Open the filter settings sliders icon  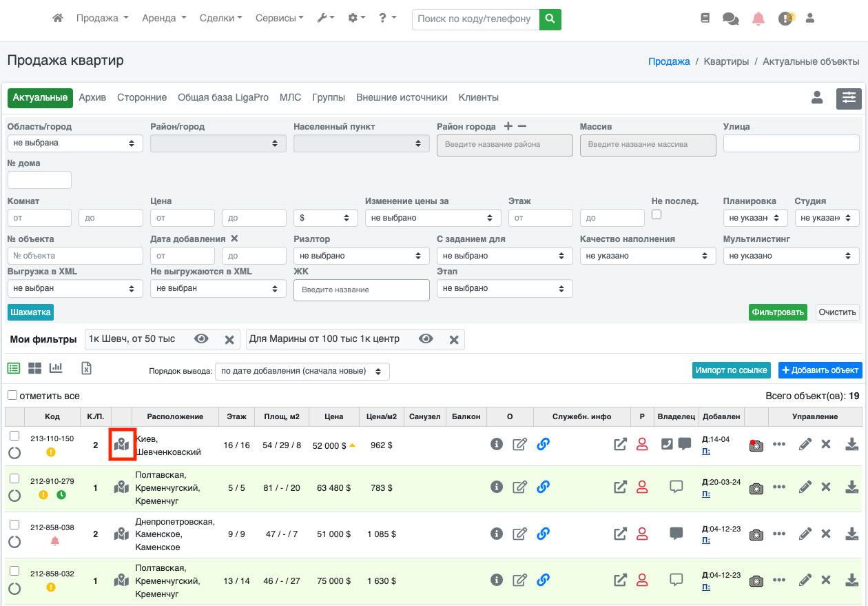coord(849,99)
